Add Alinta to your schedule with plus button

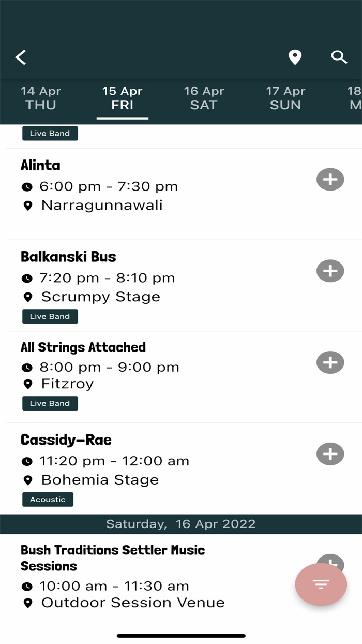click(x=330, y=179)
